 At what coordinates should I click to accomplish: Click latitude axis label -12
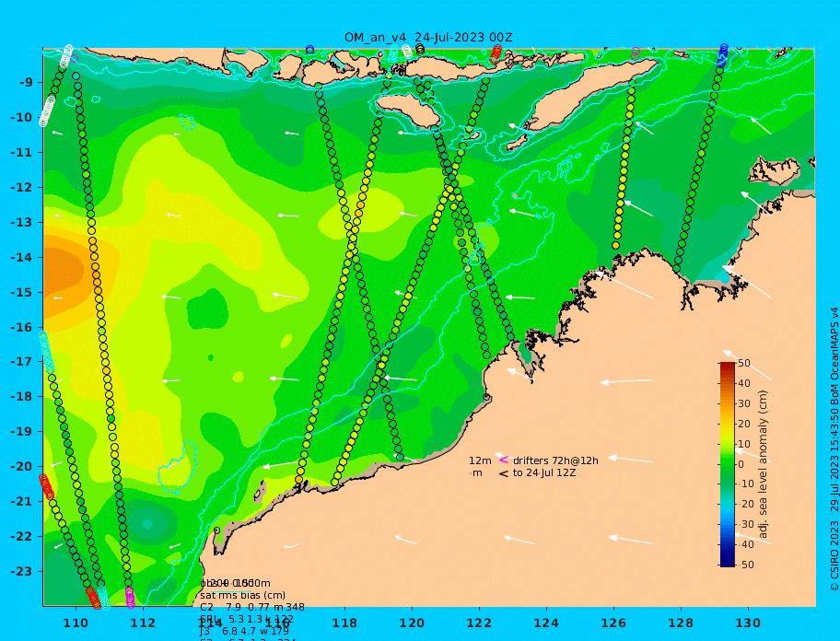point(21,188)
